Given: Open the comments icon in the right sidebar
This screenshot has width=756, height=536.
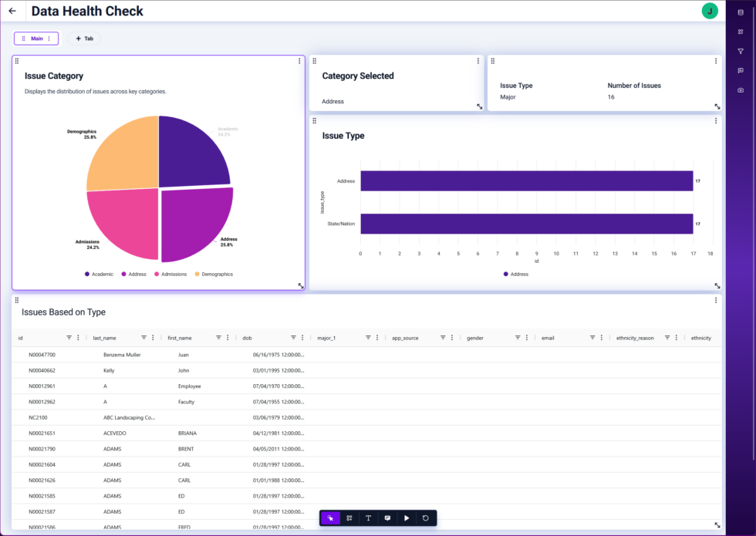Looking at the screenshot, I should 741,70.
